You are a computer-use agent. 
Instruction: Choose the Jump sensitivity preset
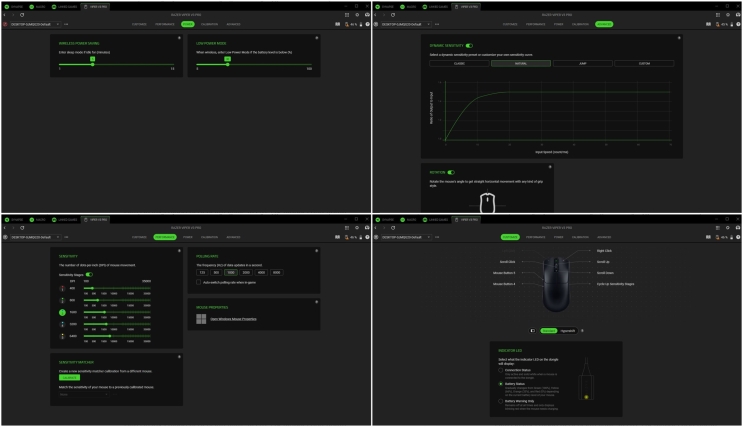pos(582,64)
